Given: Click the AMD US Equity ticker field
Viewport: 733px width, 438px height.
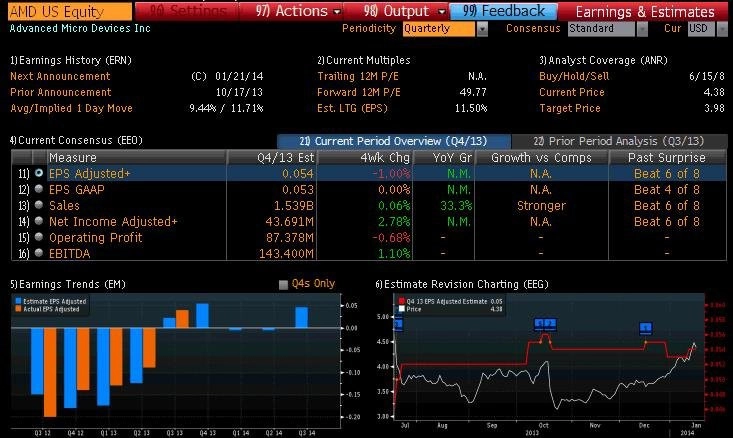Looking at the screenshot, I should coord(70,11).
